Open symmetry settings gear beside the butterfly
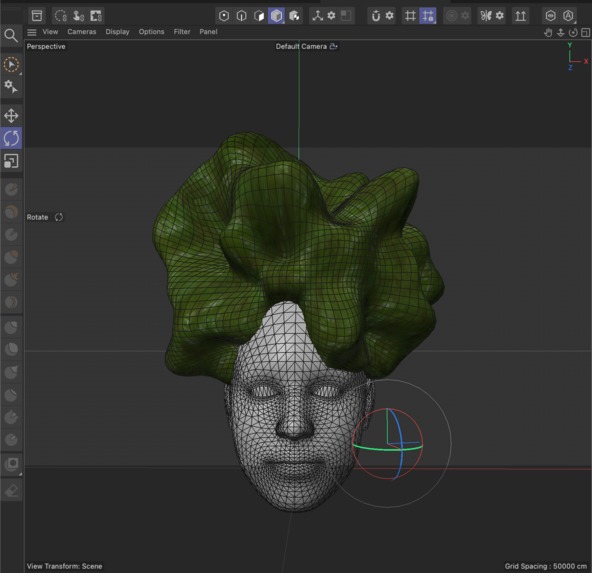The height and width of the screenshot is (573, 592). point(500,15)
